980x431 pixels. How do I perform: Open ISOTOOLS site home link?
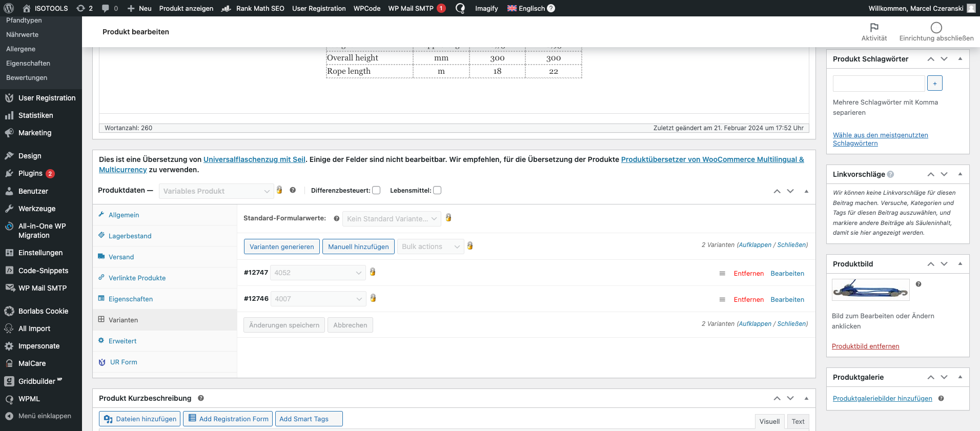45,8
